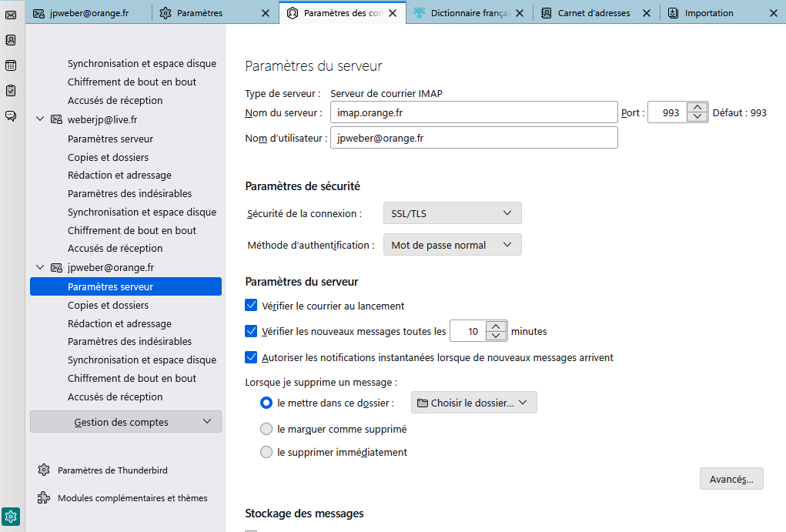Open the Address Book space icon
786x532 pixels.
(x=11, y=40)
